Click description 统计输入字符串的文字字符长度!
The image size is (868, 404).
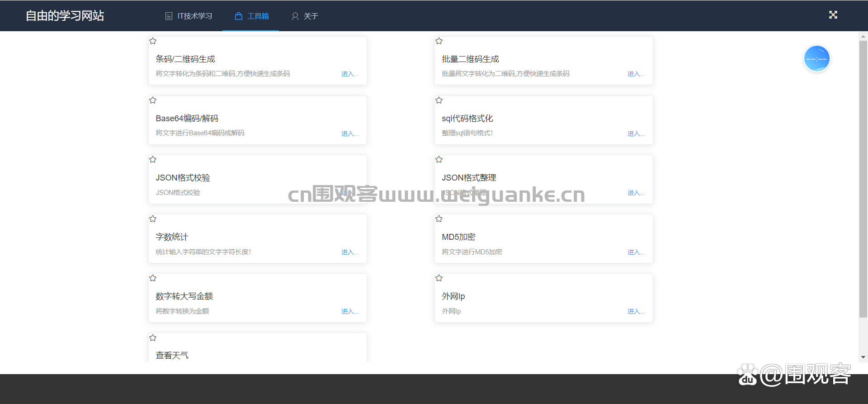pos(203,252)
